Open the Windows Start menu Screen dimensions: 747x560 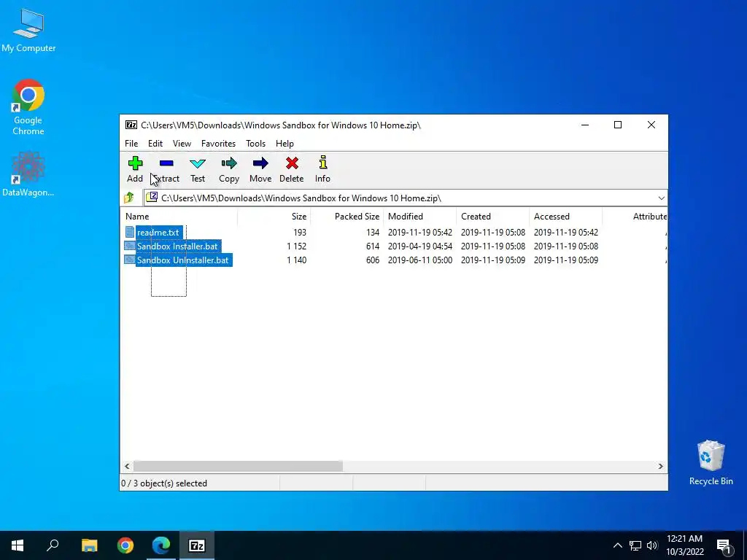(x=18, y=545)
